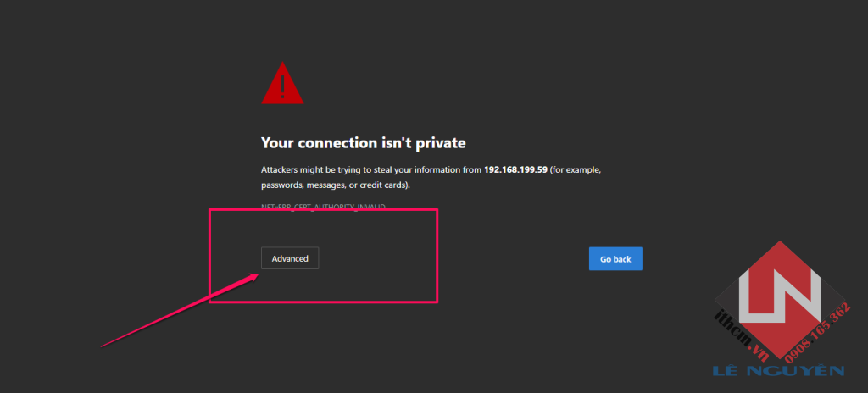868x393 pixels.
Task: Click the "(for example," text
Action: coord(576,169)
